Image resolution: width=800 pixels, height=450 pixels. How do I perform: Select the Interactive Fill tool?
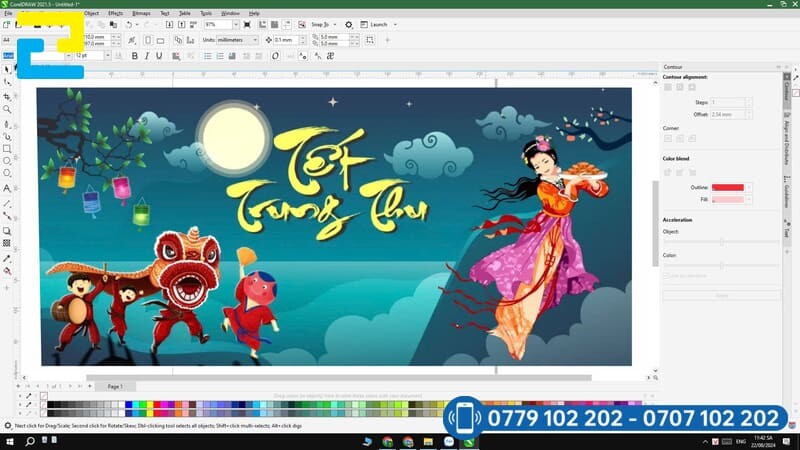tap(7, 271)
